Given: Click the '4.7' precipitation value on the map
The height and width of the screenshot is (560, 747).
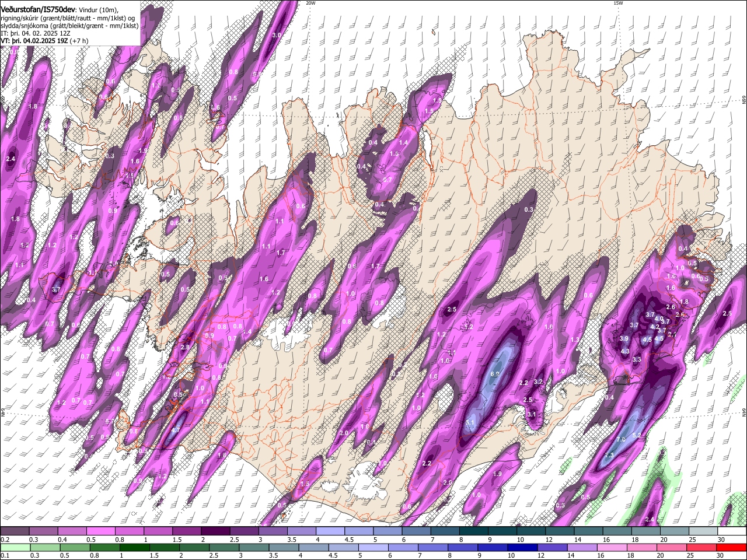Looking at the screenshot, I should [x=176, y=430].
